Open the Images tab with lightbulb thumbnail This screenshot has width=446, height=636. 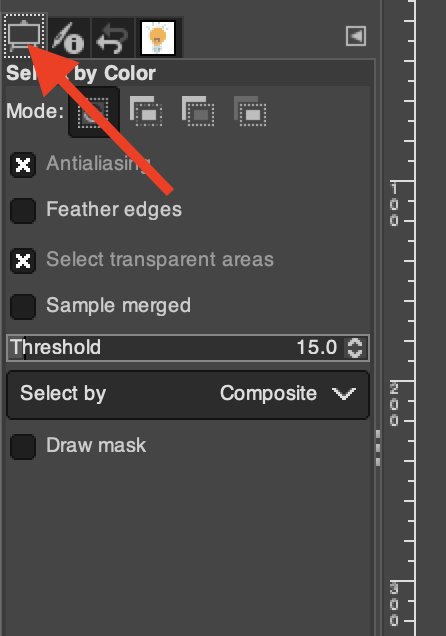click(x=158, y=38)
